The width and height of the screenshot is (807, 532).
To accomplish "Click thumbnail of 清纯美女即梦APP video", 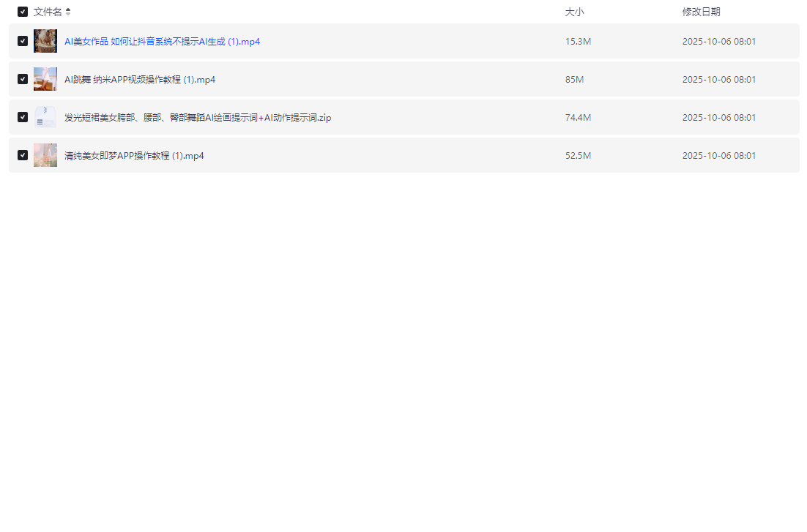I will (45, 155).
